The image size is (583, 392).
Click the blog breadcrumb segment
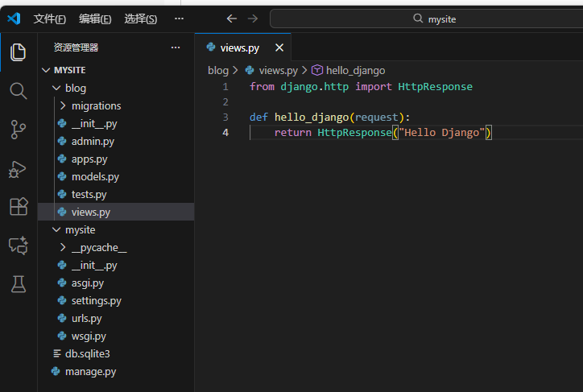pos(218,70)
